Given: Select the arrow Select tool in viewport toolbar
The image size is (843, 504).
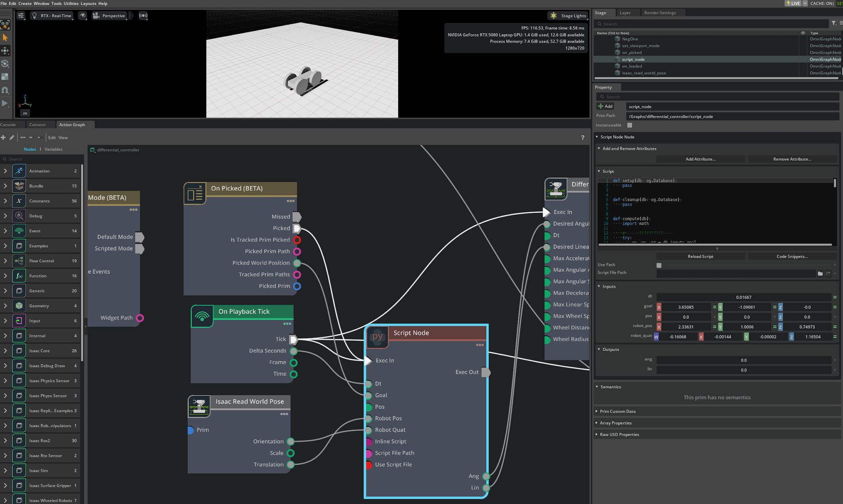Looking at the screenshot, I should [x=5, y=37].
